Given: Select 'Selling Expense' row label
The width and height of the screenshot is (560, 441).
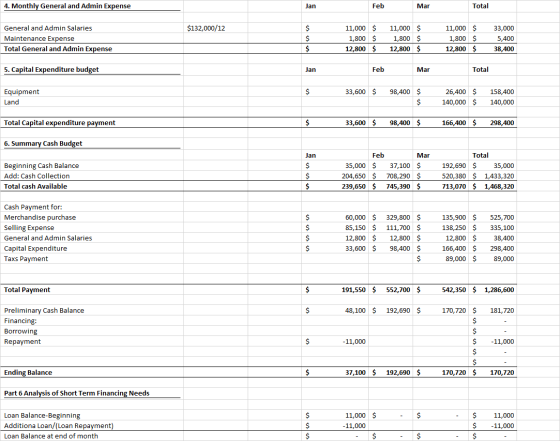Looking at the screenshot, I should (29, 228).
